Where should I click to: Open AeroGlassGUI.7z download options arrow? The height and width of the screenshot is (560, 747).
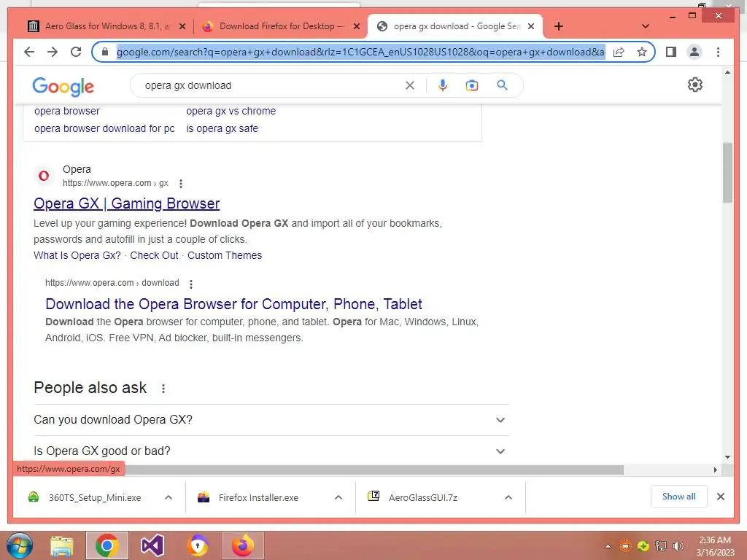(x=508, y=497)
